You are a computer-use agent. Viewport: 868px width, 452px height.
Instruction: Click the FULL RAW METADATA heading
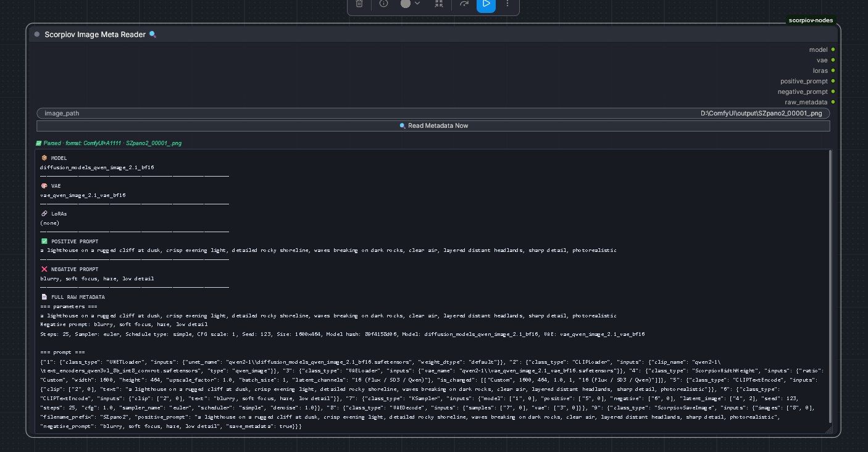click(x=72, y=297)
